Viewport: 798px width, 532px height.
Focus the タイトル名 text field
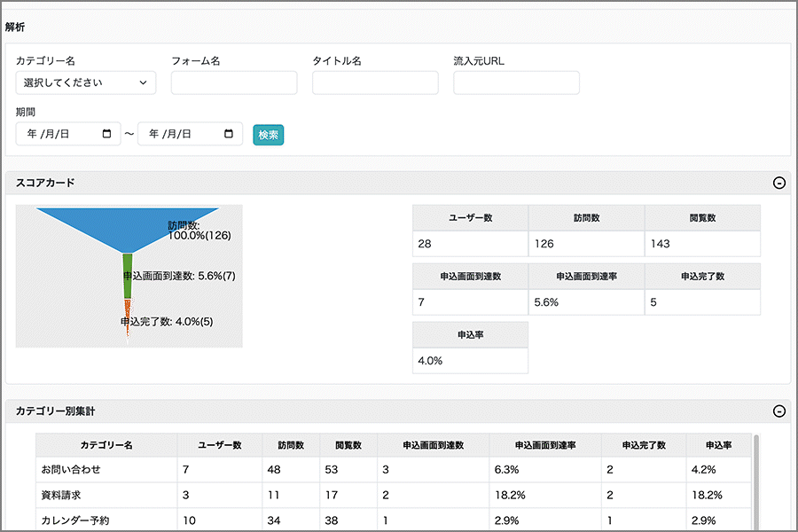[375, 82]
